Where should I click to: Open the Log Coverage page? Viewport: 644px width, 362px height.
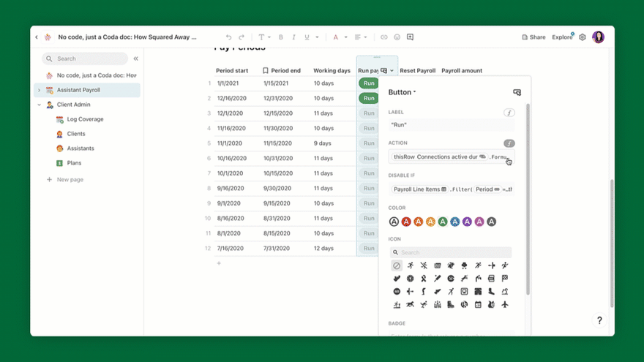(x=85, y=119)
